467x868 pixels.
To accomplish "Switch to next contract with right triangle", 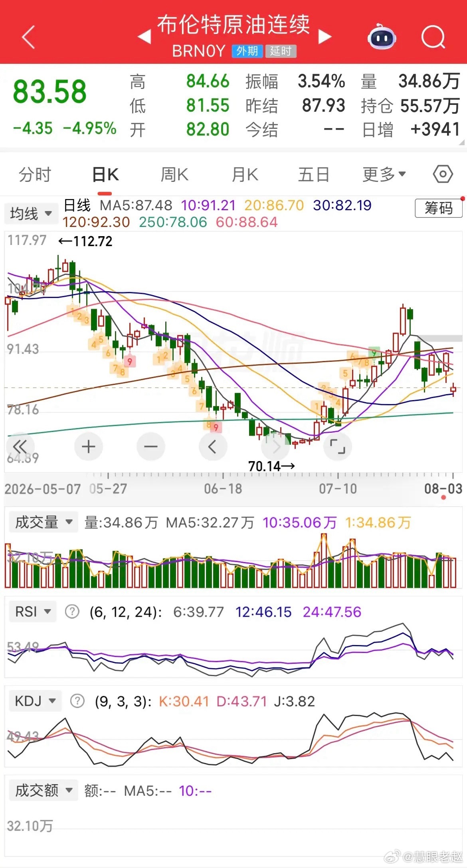I will pos(325,37).
